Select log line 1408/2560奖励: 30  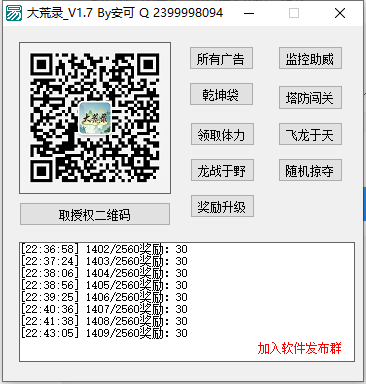104,321
